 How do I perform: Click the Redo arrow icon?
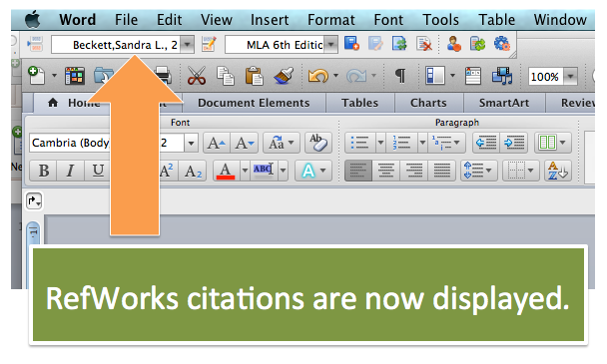[356, 76]
